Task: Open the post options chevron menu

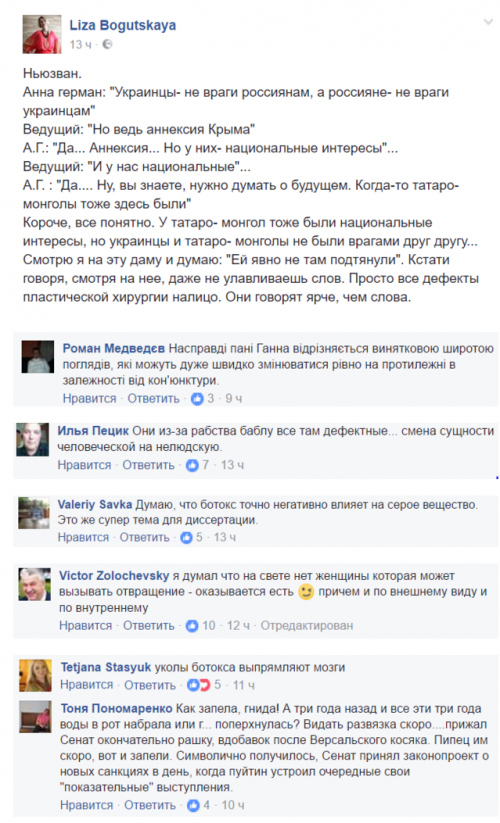Action: point(488,22)
